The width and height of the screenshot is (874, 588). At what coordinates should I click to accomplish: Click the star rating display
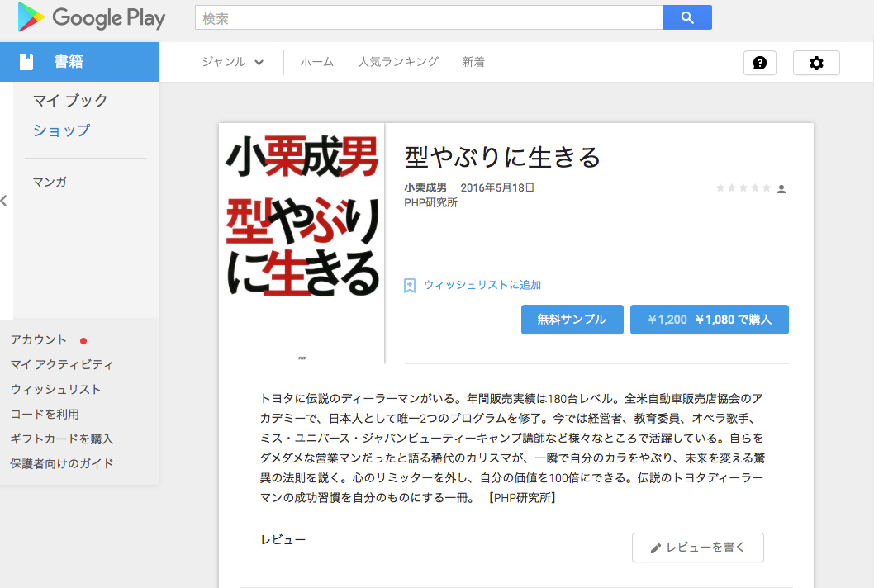(x=743, y=187)
